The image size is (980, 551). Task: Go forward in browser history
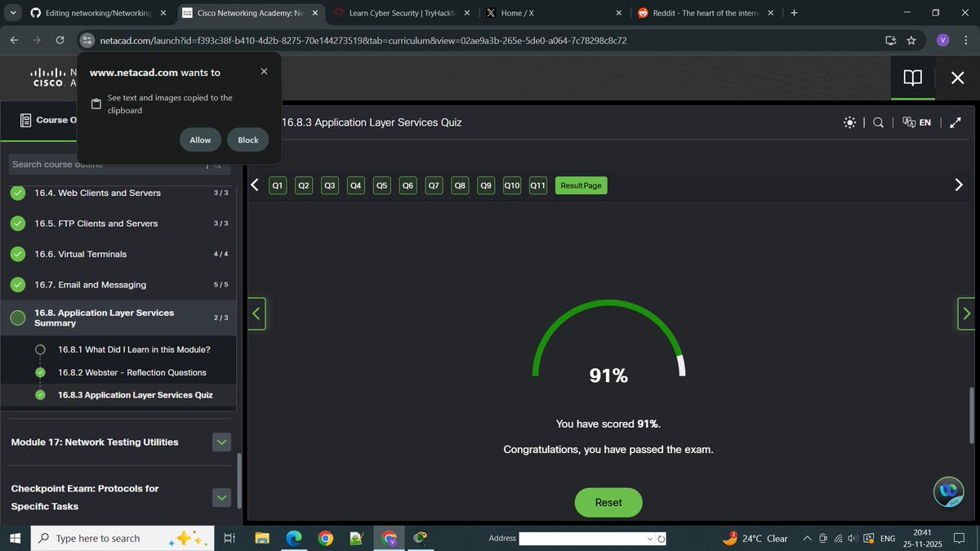point(37,41)
